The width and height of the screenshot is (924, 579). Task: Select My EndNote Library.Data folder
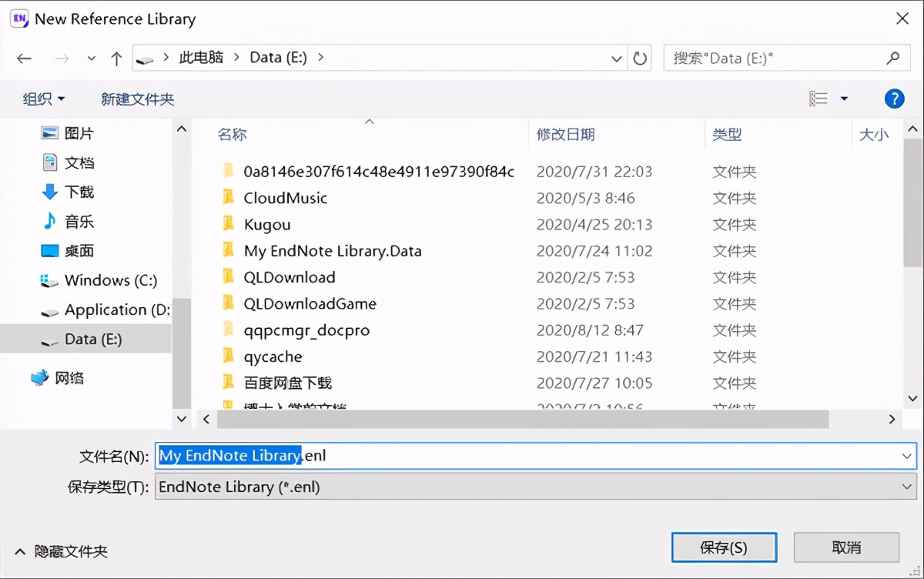333,250
